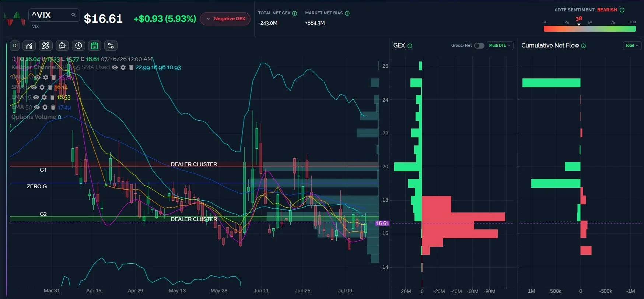The height and width of the screenshot is (299, 644).
Task: Click info icon next to TOTAL NET GEX
Action: (294, 13)
